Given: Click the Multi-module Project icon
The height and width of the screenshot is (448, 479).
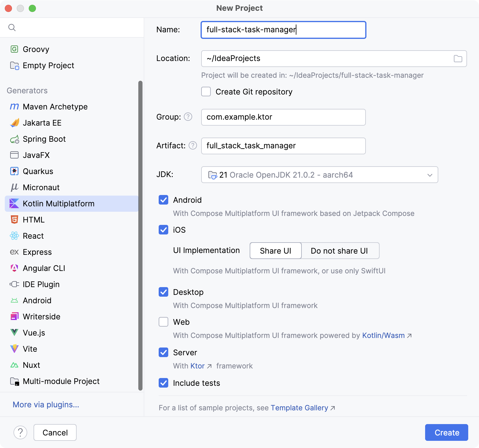Looking at the screenshot, I should [14, 381].
